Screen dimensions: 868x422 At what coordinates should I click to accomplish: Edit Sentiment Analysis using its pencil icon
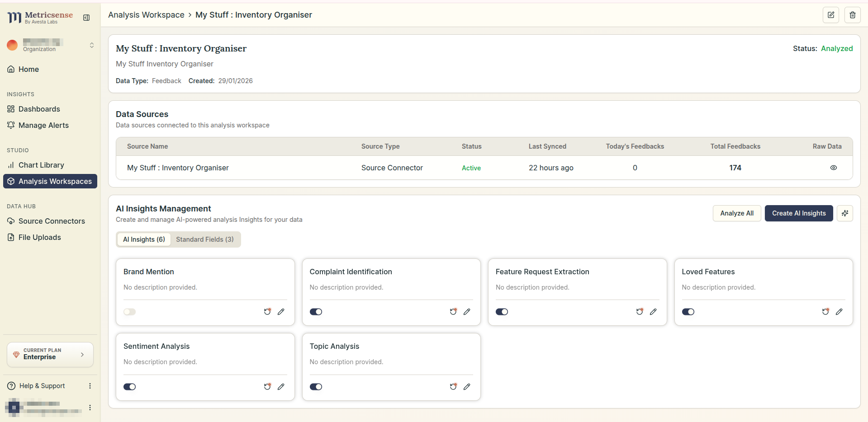point(281,386)
